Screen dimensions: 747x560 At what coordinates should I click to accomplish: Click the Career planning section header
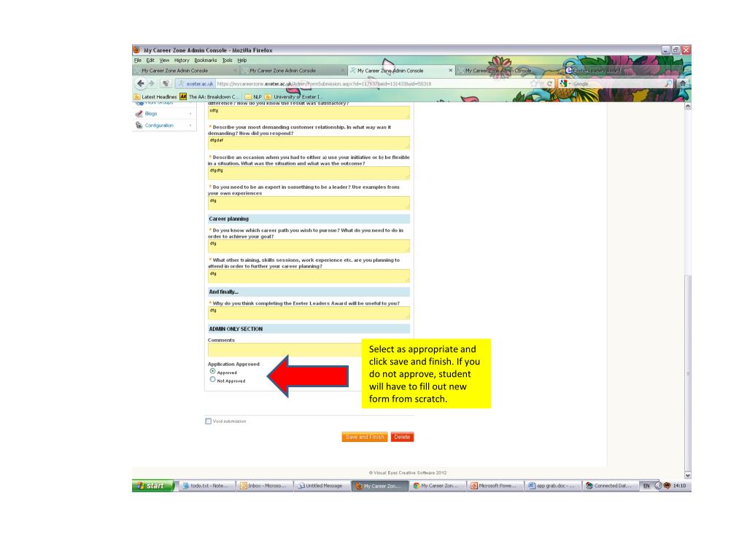tap(309, 219)
